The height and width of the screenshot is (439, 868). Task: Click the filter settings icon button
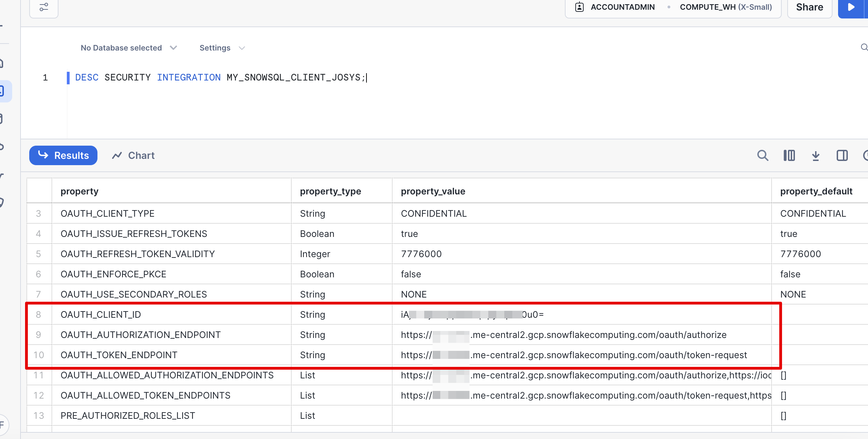[x=44, y=7]
